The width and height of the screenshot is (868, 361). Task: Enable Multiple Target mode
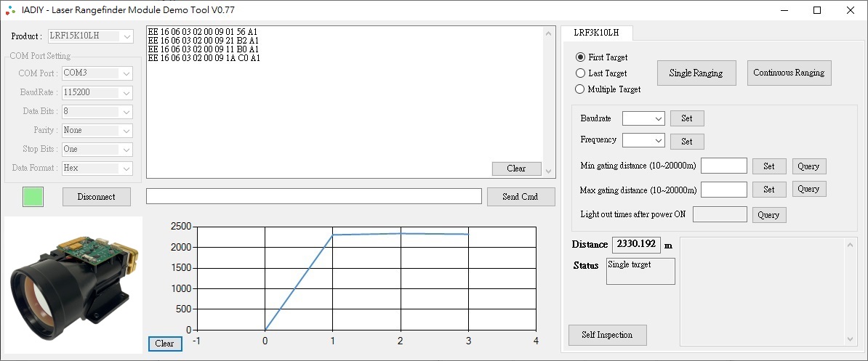pos(580,89)
